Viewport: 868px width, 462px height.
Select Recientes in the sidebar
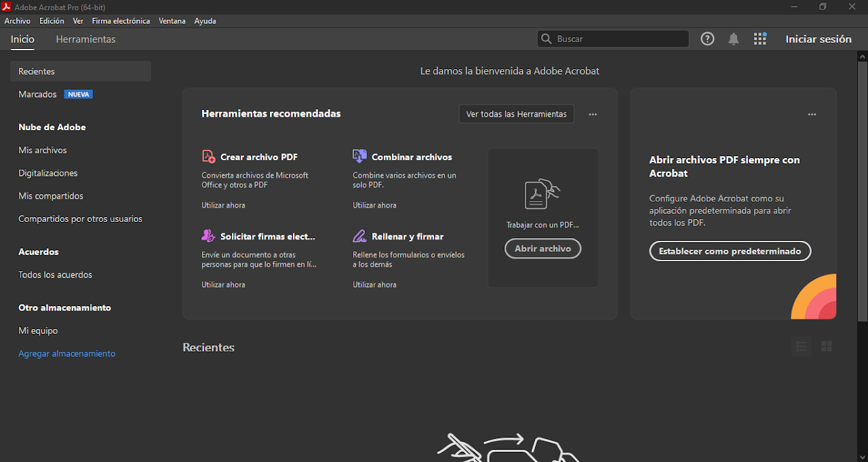point(81,71)
